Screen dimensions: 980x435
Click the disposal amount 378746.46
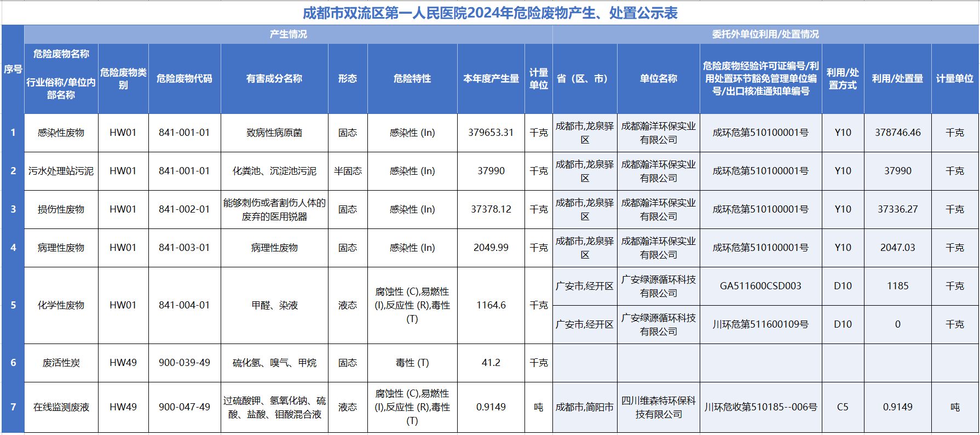pos(898,133)
